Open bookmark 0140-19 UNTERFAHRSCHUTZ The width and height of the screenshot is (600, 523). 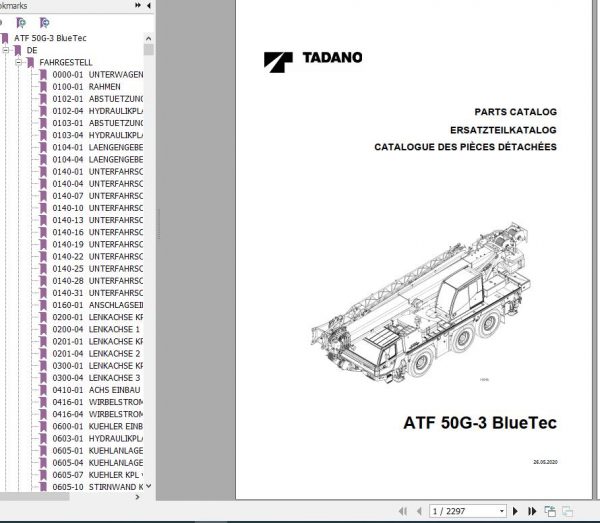(x=98, y=244)
